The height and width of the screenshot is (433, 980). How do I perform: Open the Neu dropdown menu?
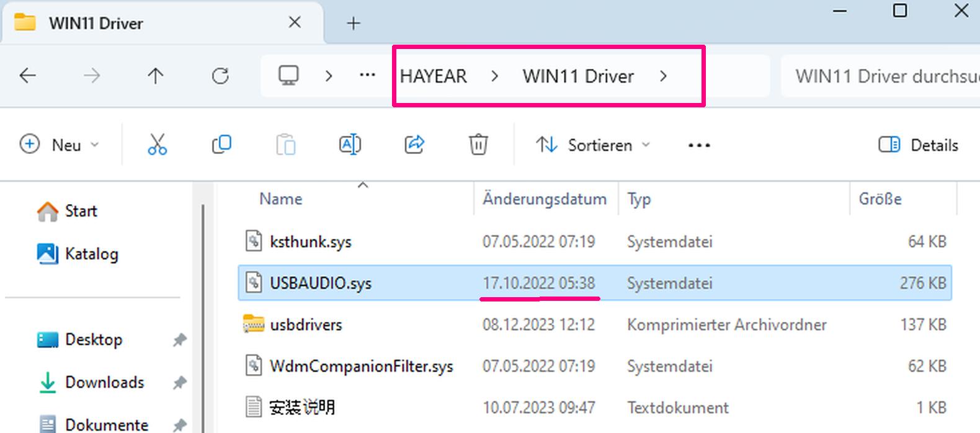click(x=59, y=145)
